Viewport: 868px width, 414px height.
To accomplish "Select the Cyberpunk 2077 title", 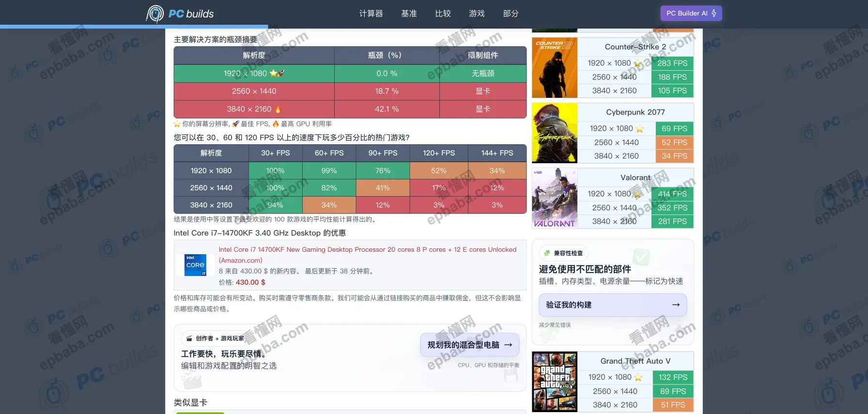I will pos(635,112).
